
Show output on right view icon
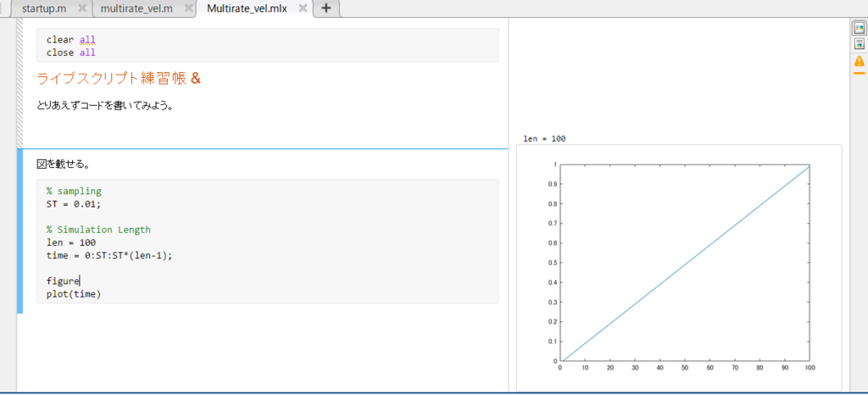tap(860, 28)
